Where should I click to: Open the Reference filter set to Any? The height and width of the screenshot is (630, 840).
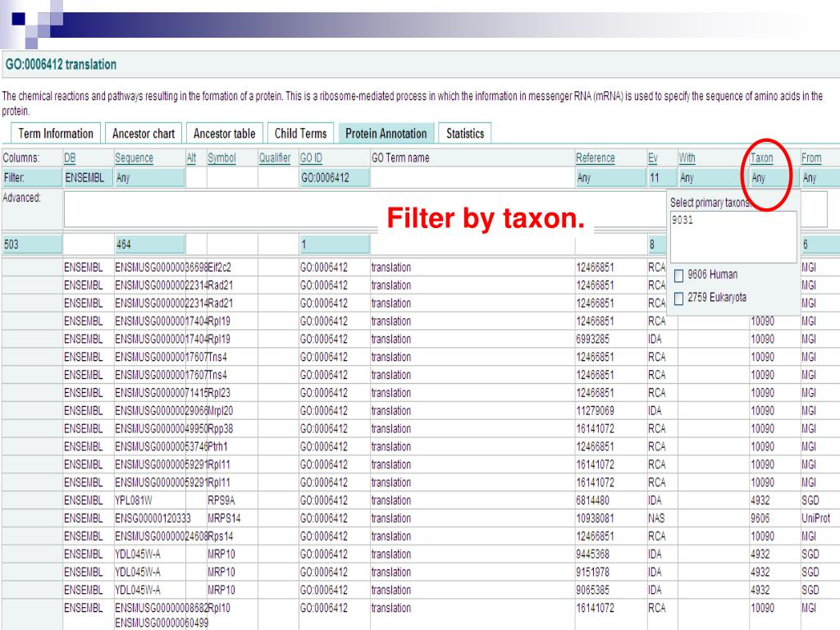tap(610, 178)
